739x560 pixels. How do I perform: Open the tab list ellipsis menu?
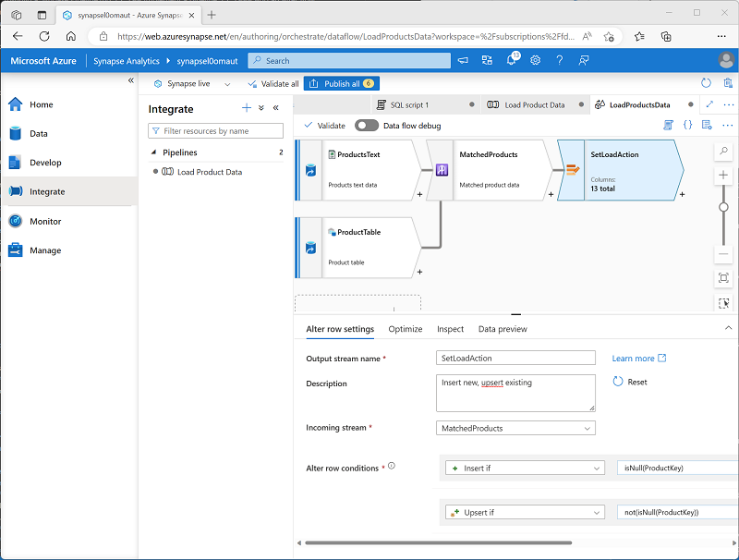click(728, 104)
